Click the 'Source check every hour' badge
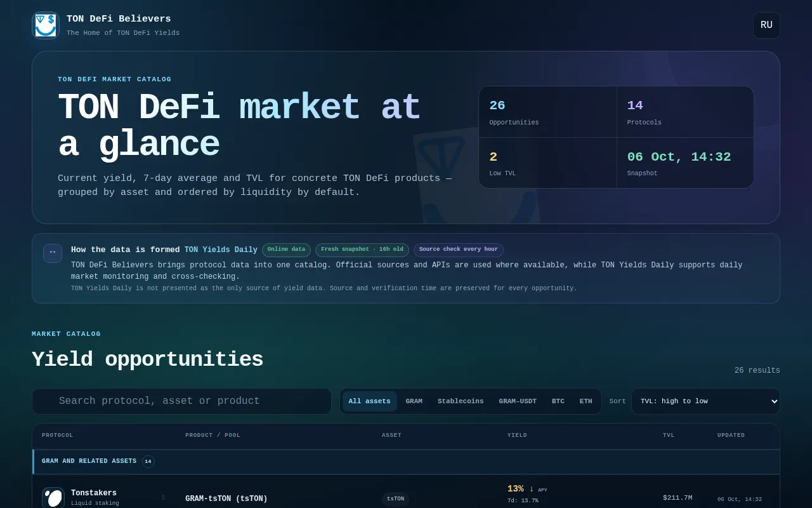 click(x=459, y=250)
